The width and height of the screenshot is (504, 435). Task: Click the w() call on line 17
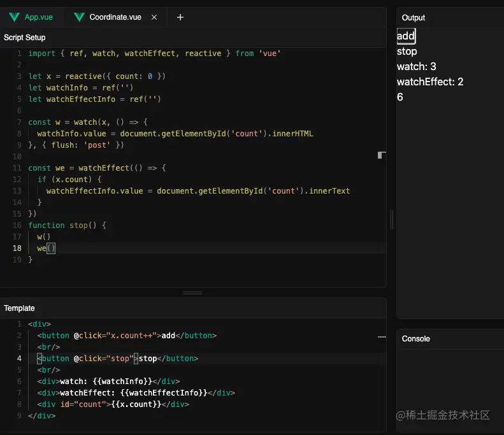coord(44,237)
